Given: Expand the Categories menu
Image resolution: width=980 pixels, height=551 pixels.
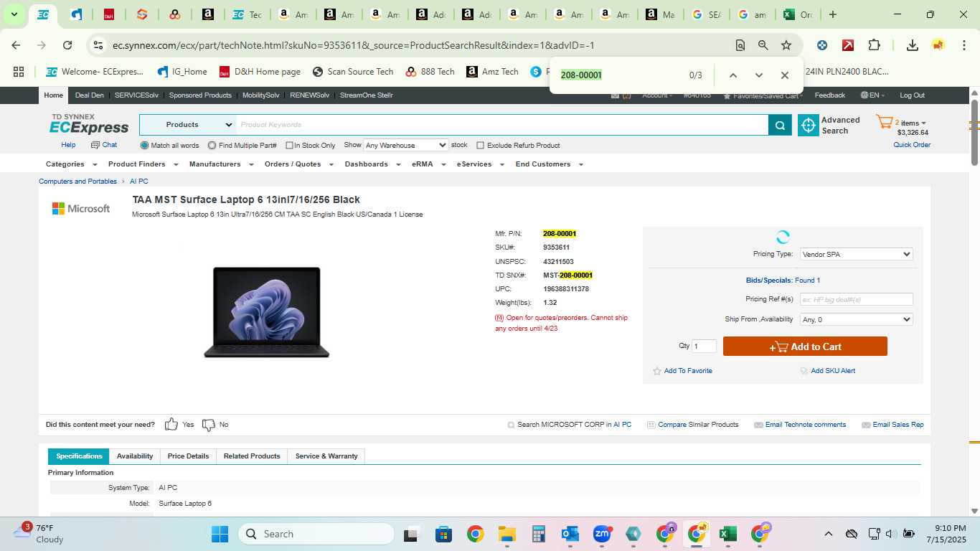Looking at the screenshot, I should tap(71, 164).
